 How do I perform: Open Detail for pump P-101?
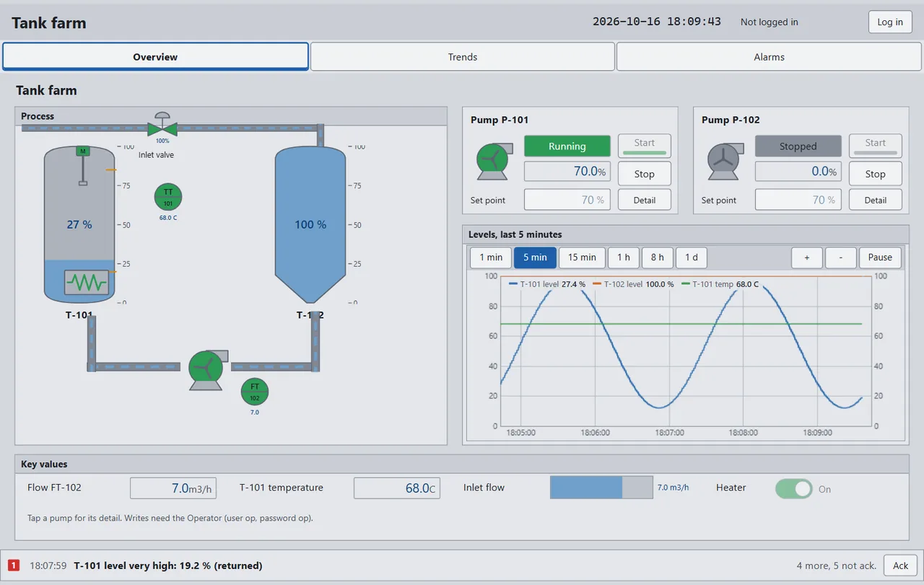[x=645, y=200]
